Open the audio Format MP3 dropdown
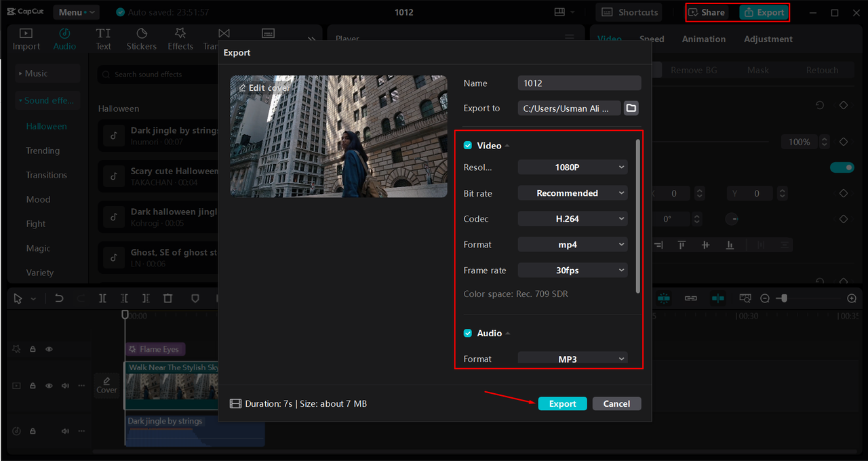This screenshot has height=461, width=868. click(572, 359)
